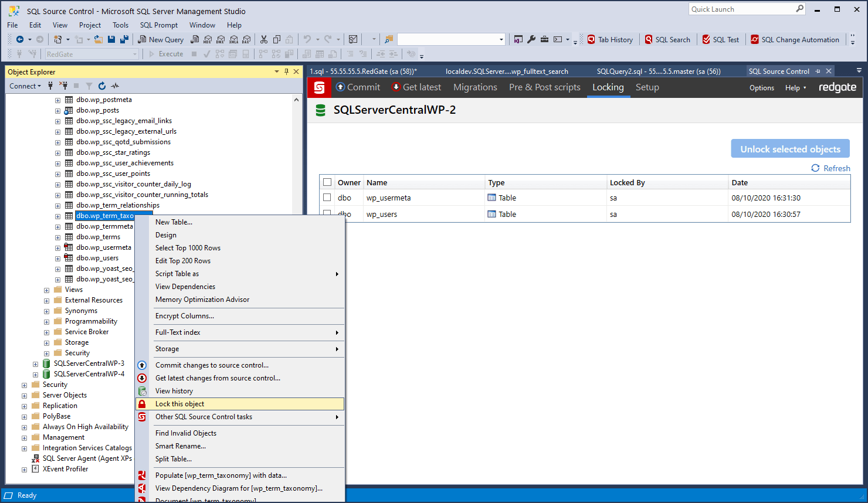
Task: Switch to the Setup tab
Action: 647,87
